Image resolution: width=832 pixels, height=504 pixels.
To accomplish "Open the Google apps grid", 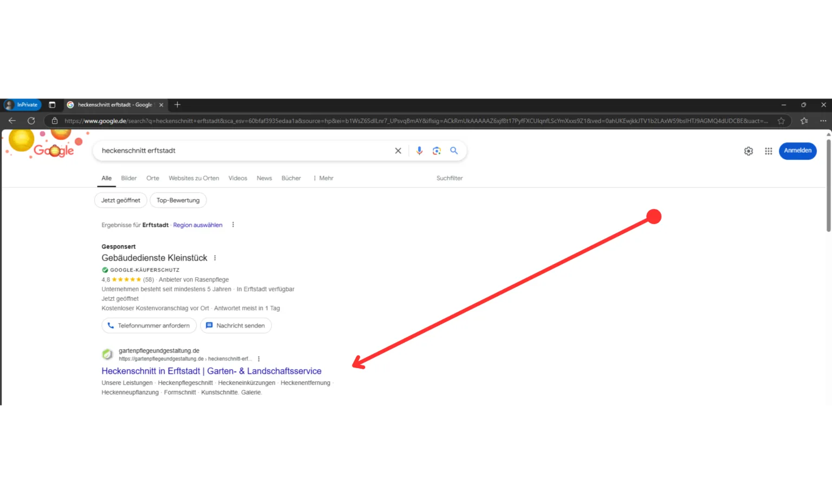I will pos(768,151).
